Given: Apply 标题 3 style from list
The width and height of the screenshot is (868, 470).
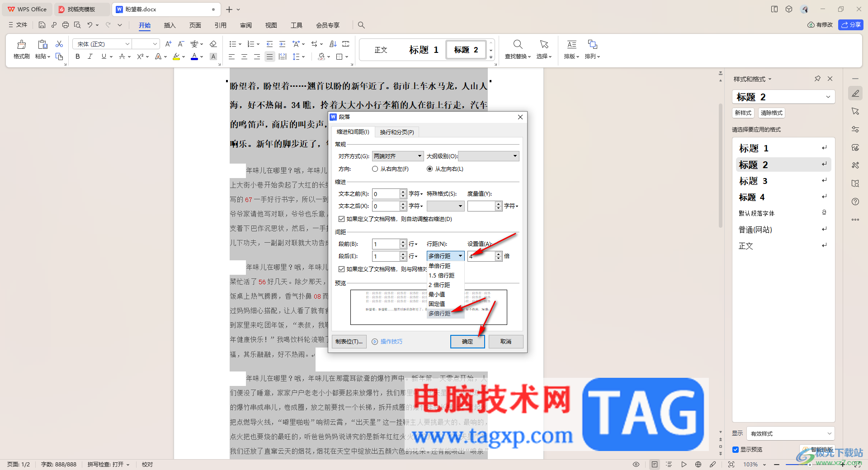Looking at the screenshot, I should (x=783, y=181).
